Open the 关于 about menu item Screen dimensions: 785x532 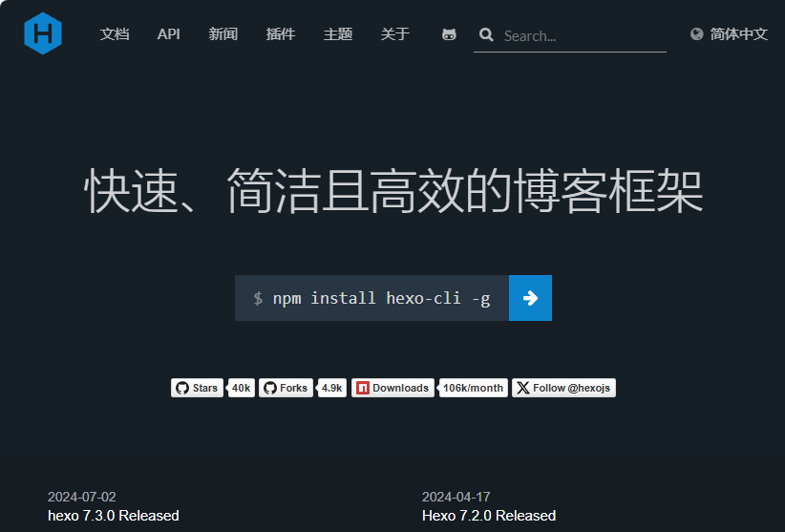coord(395,34)
